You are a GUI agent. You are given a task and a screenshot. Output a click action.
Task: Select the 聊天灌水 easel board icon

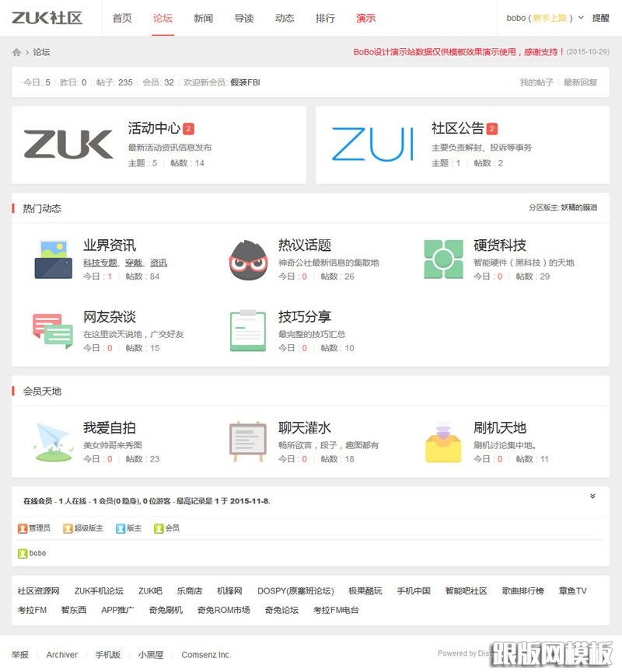[249, 439]
